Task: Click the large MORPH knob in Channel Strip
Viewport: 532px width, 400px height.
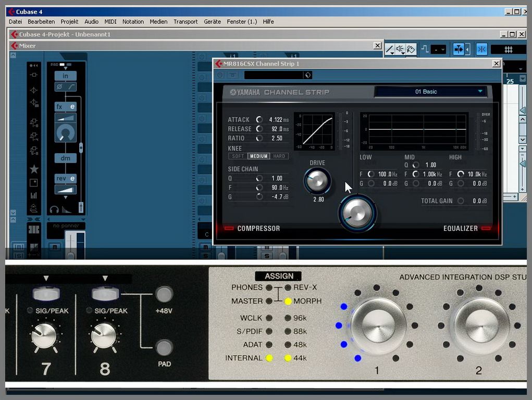Action: pos(356,213)
